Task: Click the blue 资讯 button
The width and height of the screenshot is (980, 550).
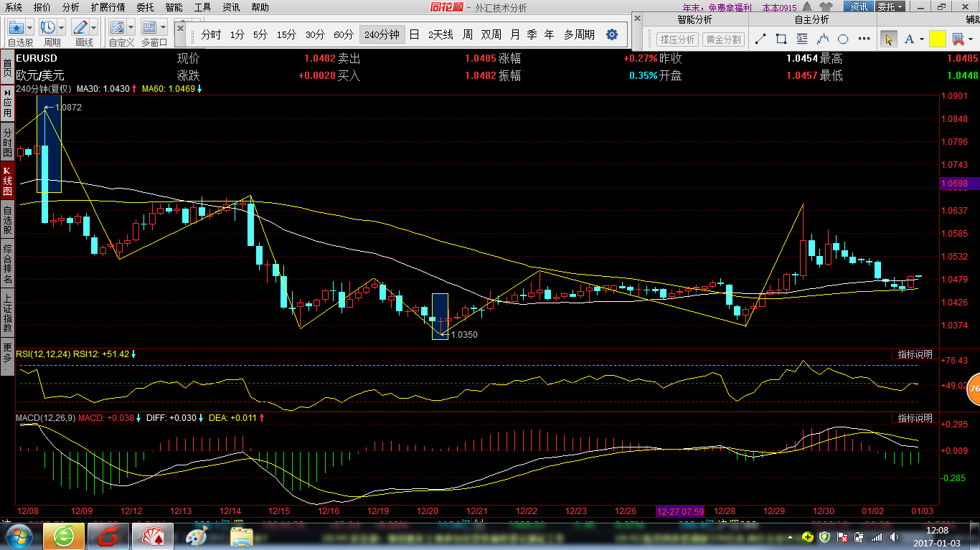Action: pyautogui.click(x=858, y=7)
